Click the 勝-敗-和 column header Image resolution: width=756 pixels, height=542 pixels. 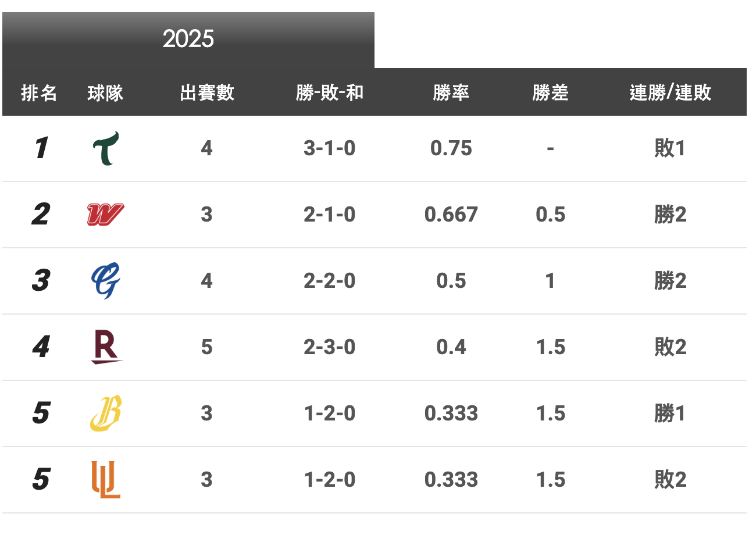click(329, 92)
